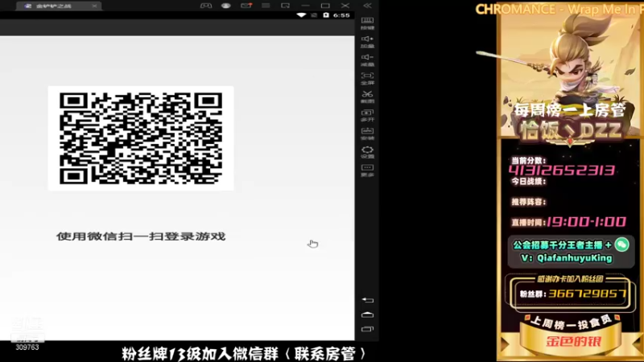
Task: Click the 6:55 clock in status bar
Action: tap(341, 15)
